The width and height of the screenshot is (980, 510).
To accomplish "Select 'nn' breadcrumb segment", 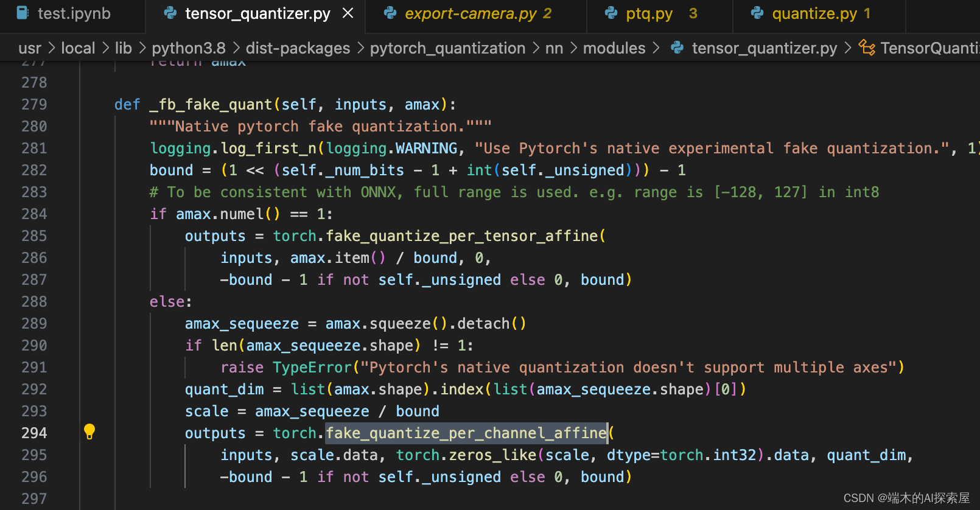I will point(554,48).
